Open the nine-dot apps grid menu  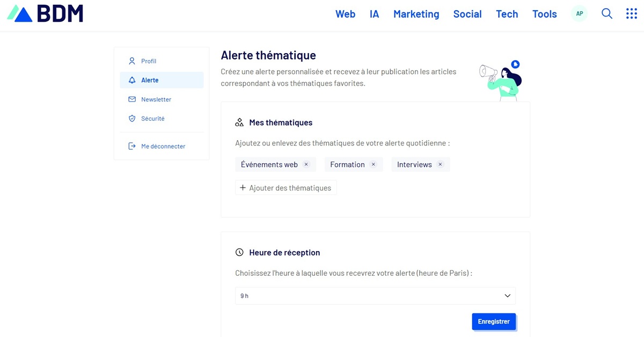tap(632, 14)
